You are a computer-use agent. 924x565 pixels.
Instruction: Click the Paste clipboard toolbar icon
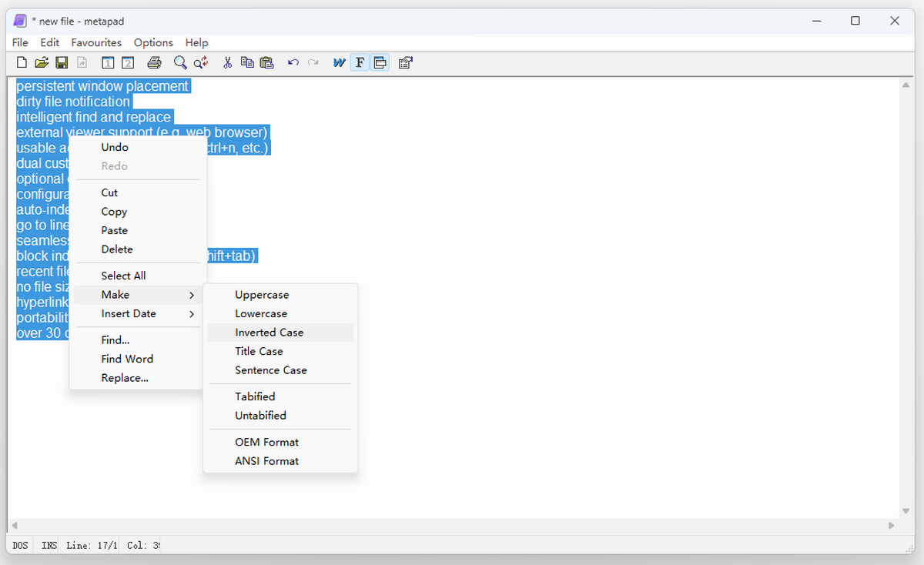tap(267, 63)
